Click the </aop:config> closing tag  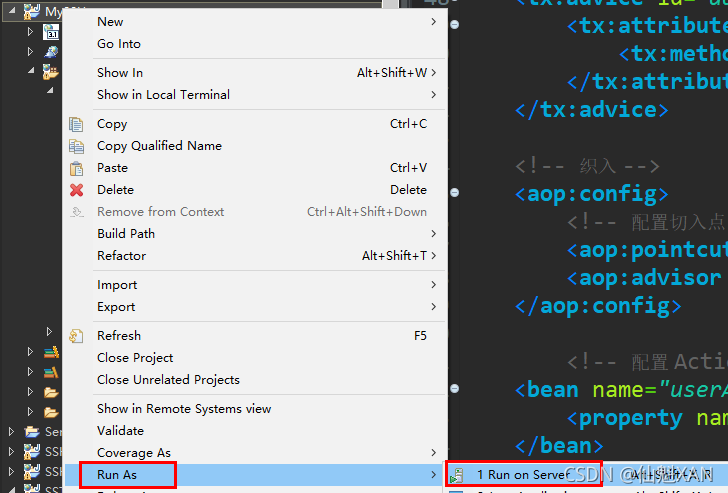point(598,306)
